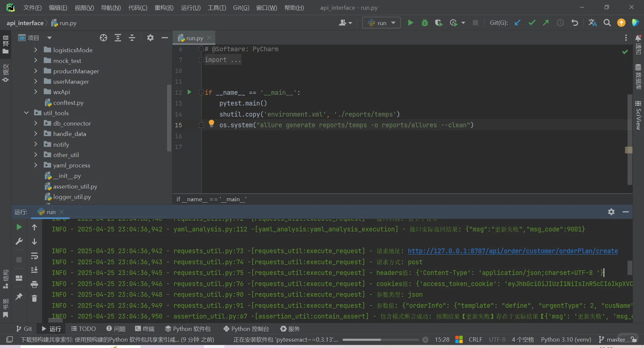Toggle soft-wrap in the run console
The height and width of the screenshot is (348, 644).
tap(34, 256)
